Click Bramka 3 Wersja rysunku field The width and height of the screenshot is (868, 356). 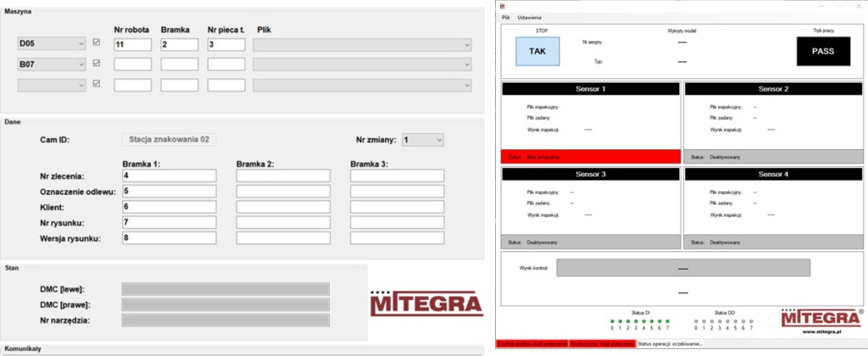click(398, 237)
